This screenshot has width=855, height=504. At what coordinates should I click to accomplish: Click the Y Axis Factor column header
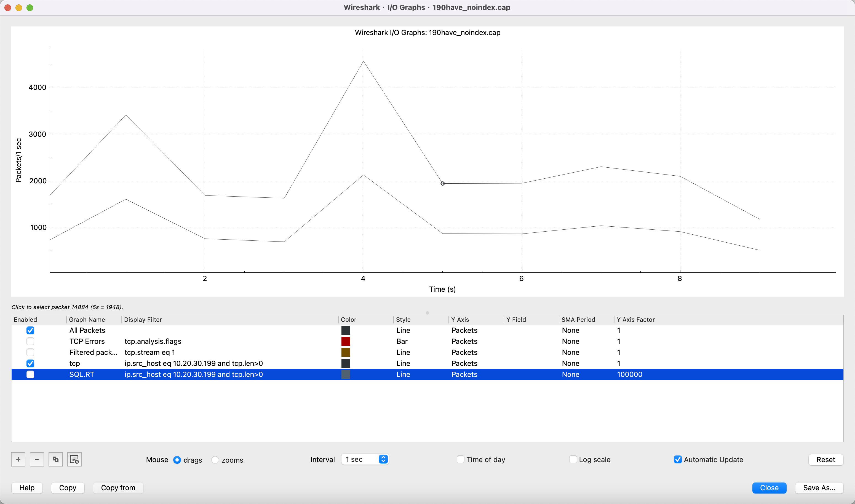point(635,320)
